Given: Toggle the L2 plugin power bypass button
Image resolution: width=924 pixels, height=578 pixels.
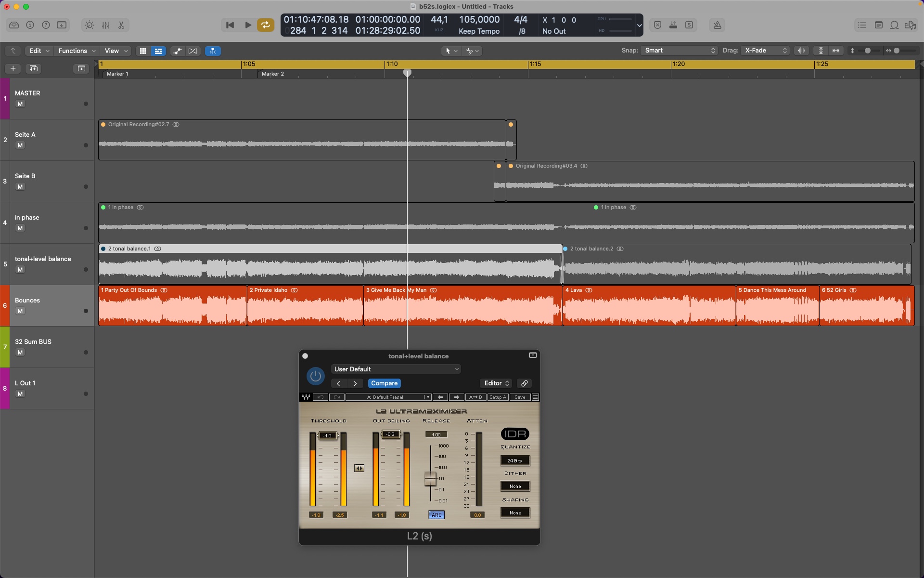Looking at the screenshot, I should point(316,376).
